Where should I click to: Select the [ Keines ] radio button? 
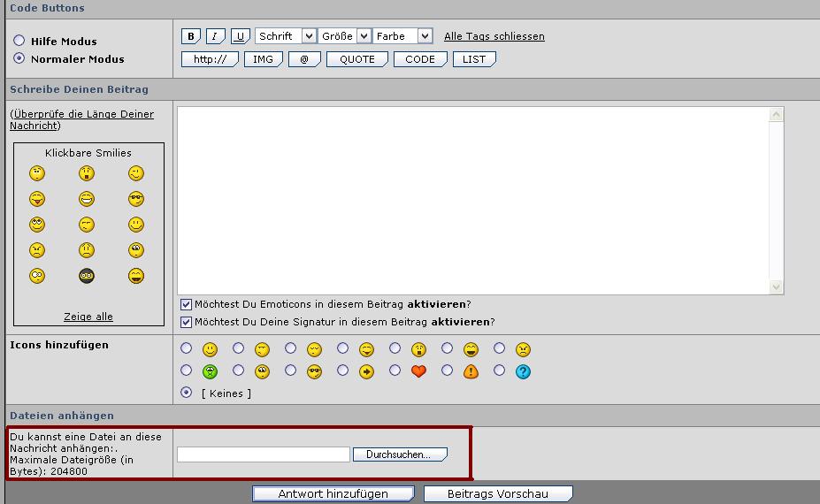click(186, 392)
